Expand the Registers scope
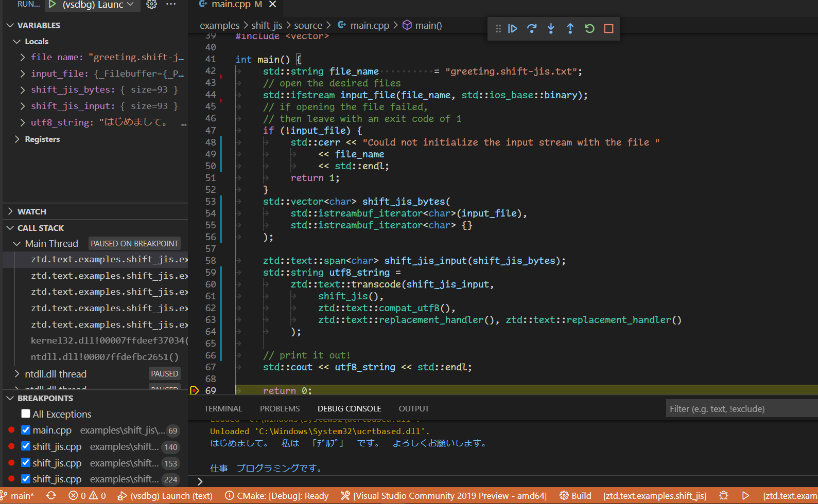818x504 pixels. coord(17,139)
